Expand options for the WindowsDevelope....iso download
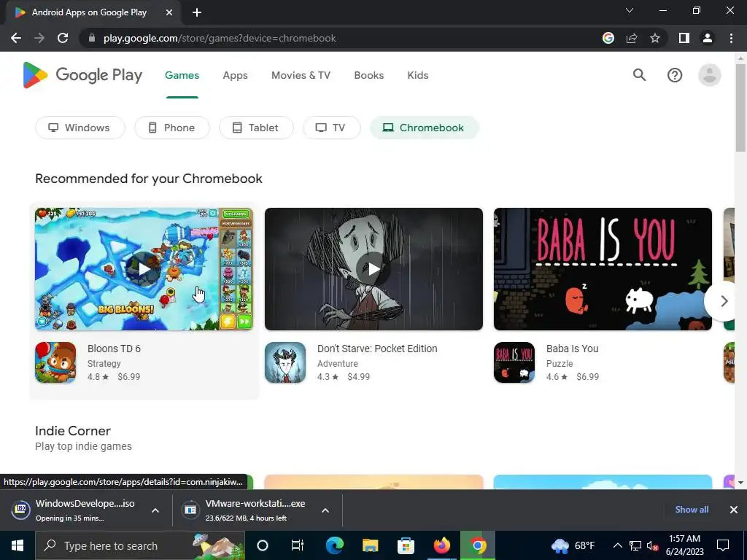Image resolution: width=747 pixels, height=560 pixels. (155, 510)
